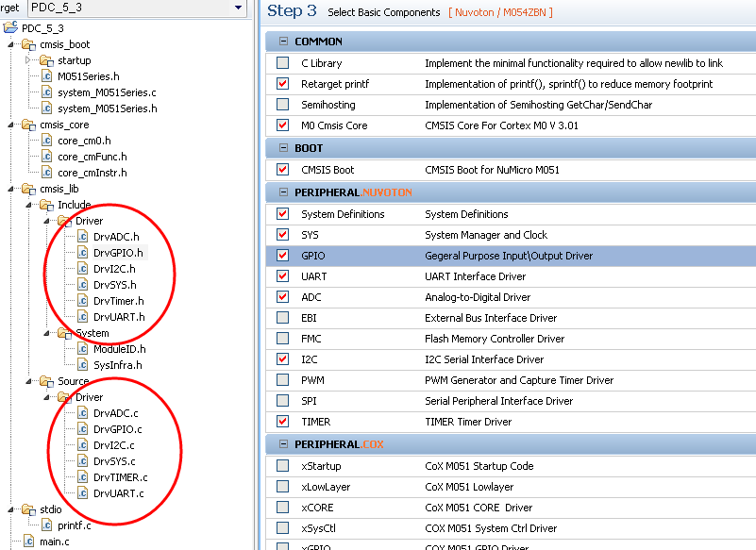Enable the PWM checkbox
756x550 pixels.
click(283, 380)
